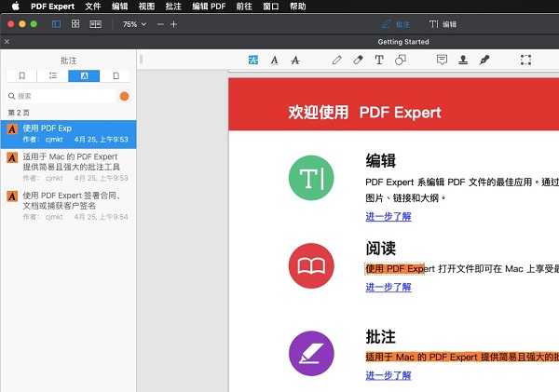The width and height of the screenshot is (559, 392).
Task: Select the eraser tool
Action: click(358, 60)
